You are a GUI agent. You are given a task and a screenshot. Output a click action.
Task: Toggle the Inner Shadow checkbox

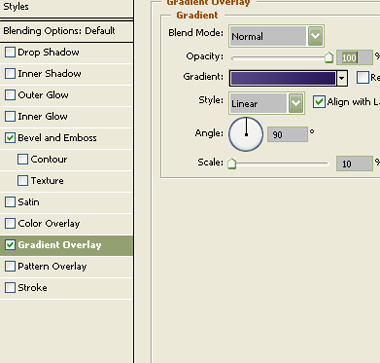(x=10, y=74)
